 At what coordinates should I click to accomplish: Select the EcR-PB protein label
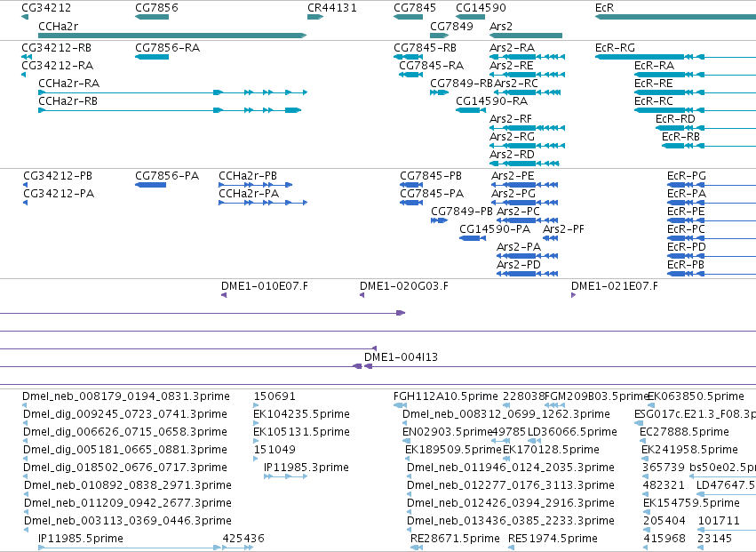686,264
